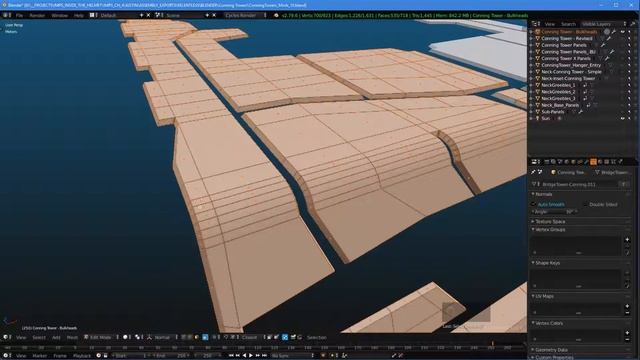Toggle selectability arrow for Sub-Panels row
The width and height of the screenshot is (640, 360).
coord(629,111)
